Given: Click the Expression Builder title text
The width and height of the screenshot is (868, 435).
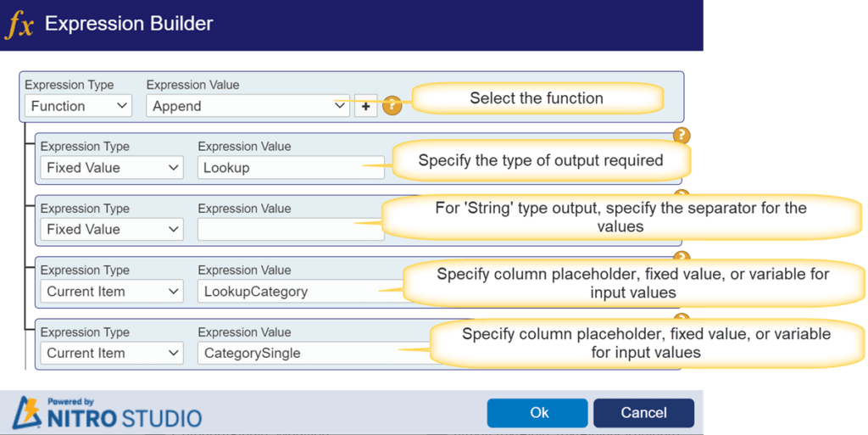Looking at the screenshot, I should point(129,24).
